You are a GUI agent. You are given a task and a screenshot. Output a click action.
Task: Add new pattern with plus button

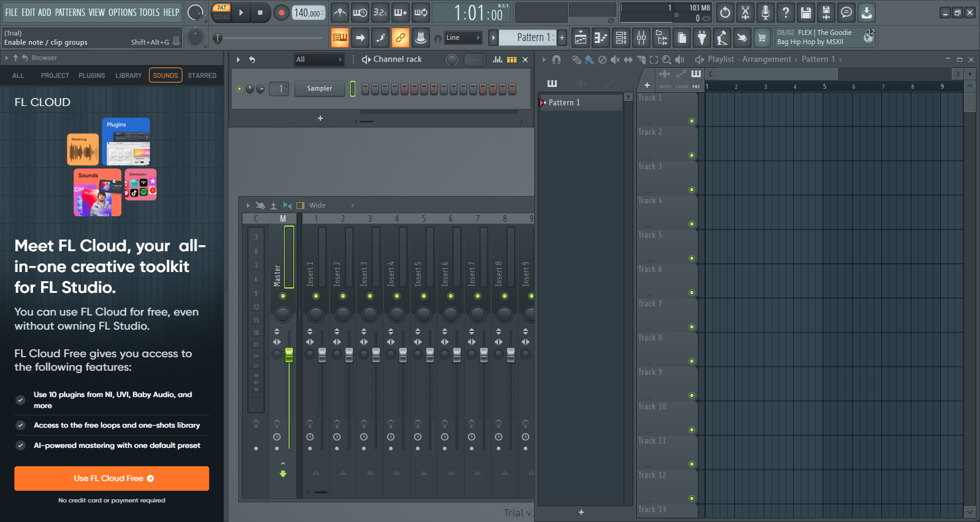click(562, 37)
